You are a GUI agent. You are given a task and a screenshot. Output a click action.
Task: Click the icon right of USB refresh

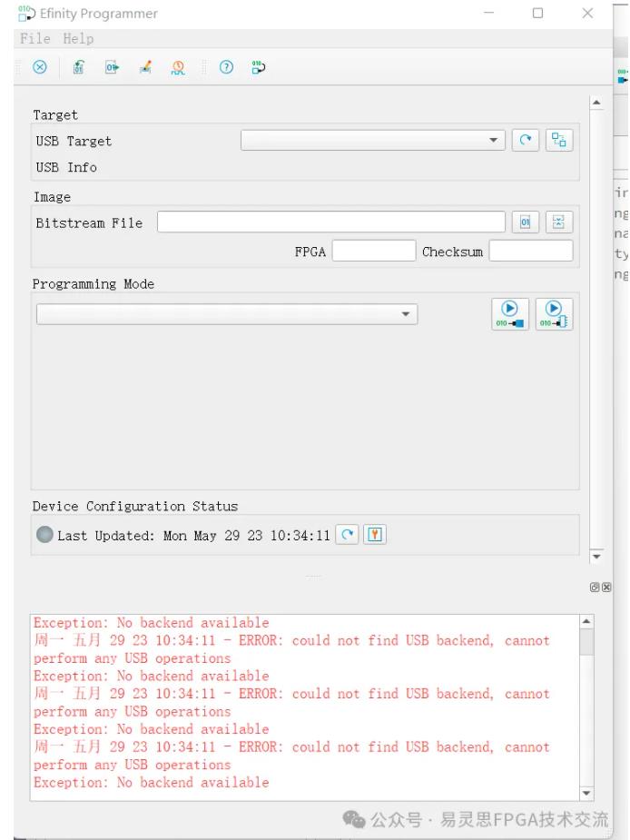click(x=559, y=141)
